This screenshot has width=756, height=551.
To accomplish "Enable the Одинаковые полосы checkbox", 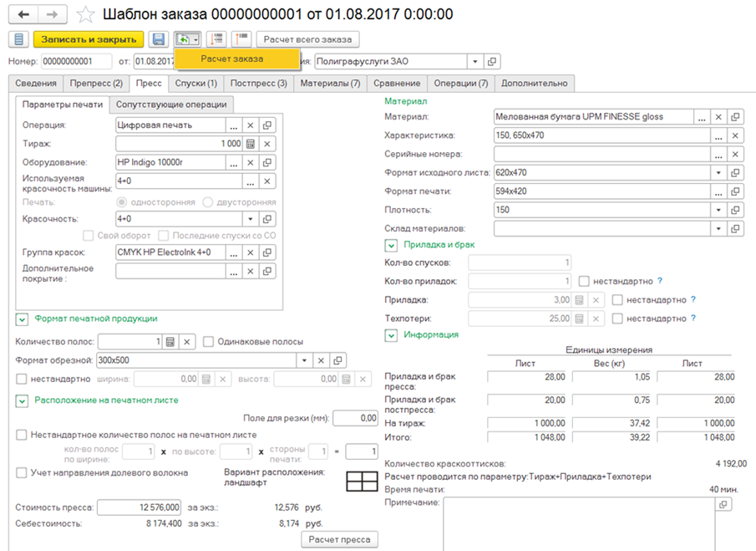I will click(210, 341).
